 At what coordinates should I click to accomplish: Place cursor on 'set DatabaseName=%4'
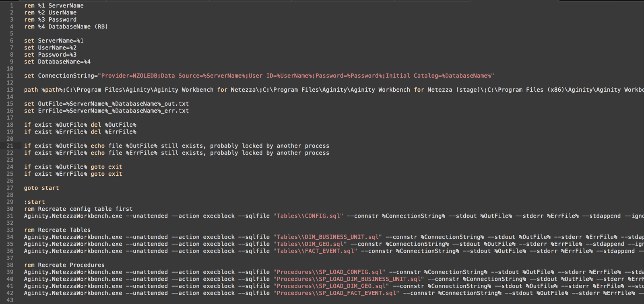point(57,62)
